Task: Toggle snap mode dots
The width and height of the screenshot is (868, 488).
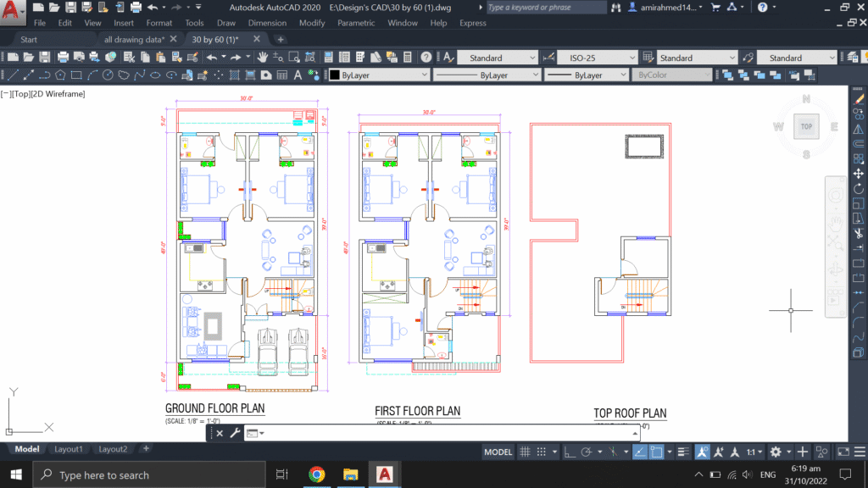Action: pos(542,452)
